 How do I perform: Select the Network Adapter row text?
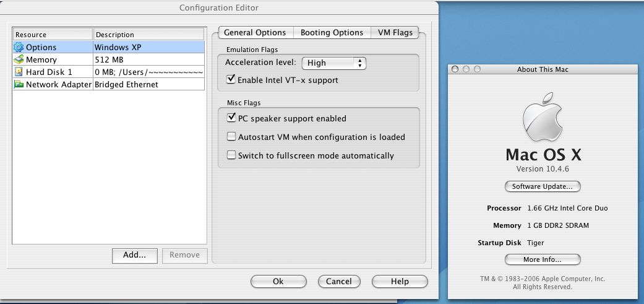58,84
